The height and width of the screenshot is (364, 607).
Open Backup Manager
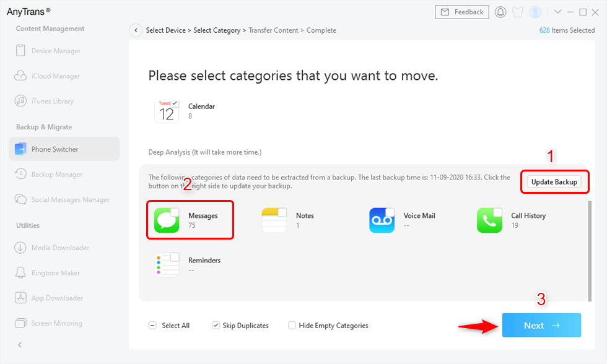(57, 175)
